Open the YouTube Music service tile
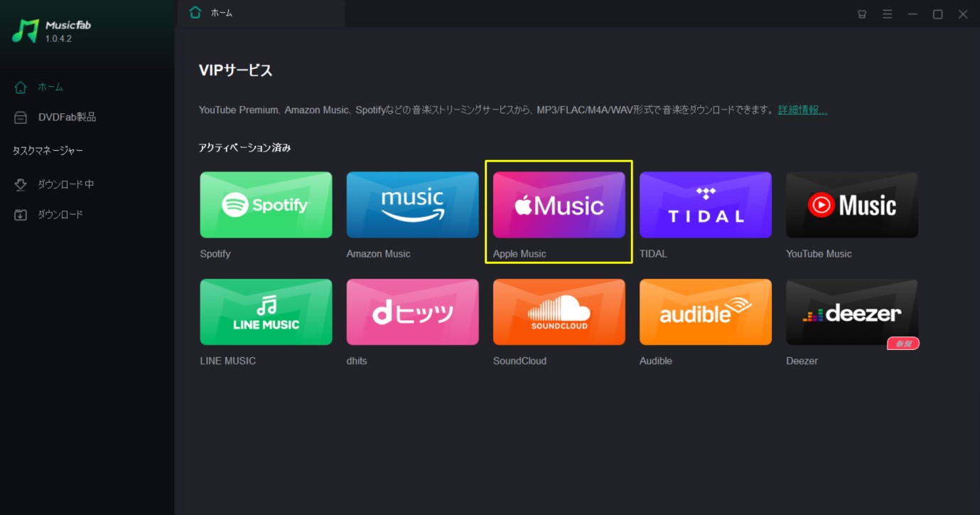This screenshot has height=515, width=980. click(852, 205)
